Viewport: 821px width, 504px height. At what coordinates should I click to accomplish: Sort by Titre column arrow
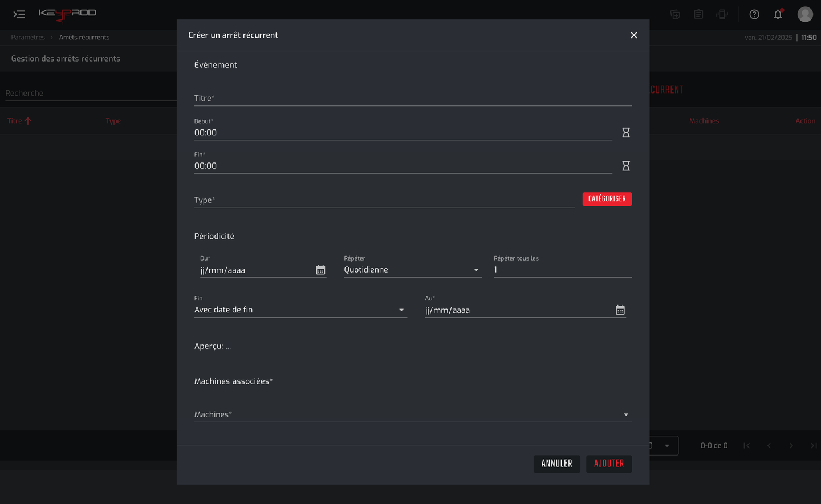[28, 121]
